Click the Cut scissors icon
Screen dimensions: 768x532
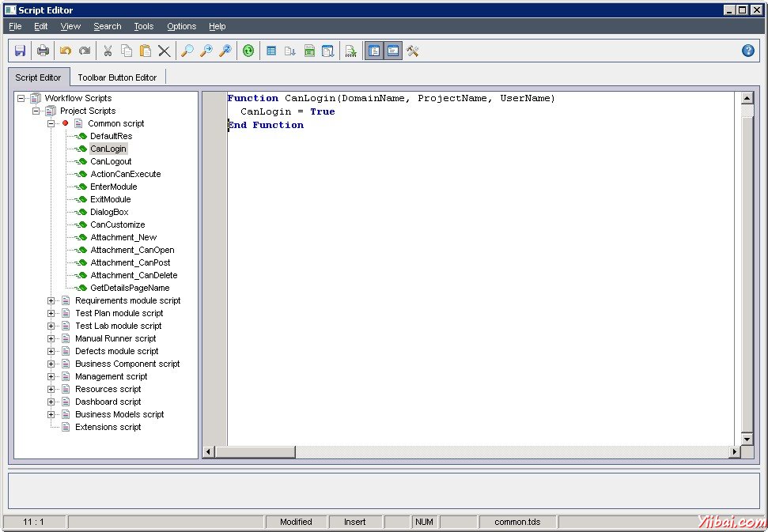[x=108, y=51]
